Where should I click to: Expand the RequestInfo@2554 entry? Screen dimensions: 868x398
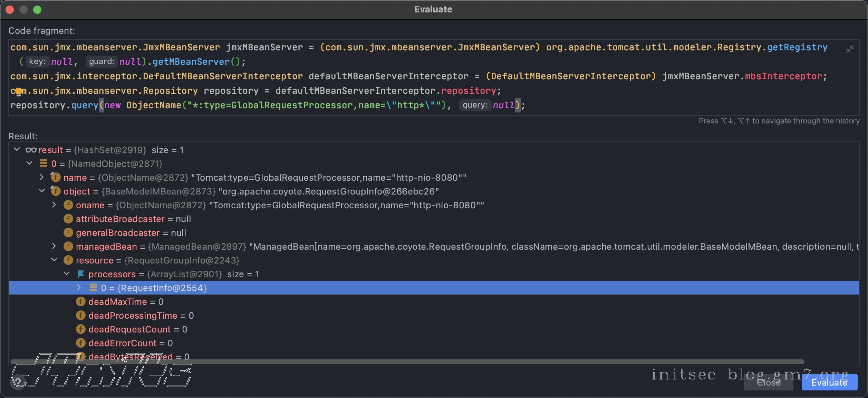point(79,288)
